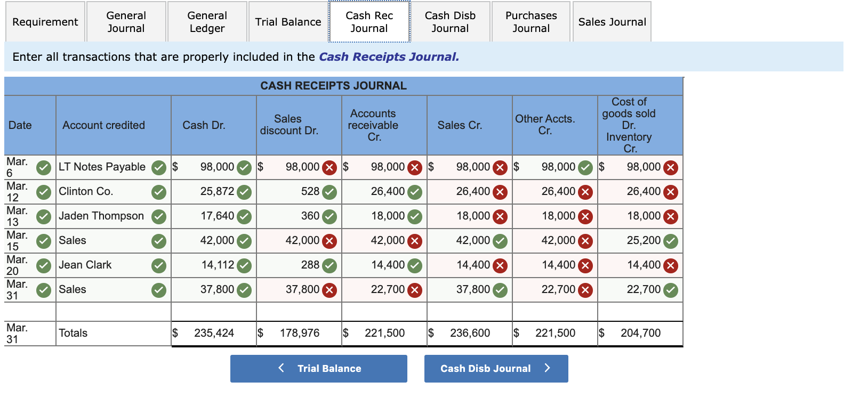The width and height of the screenshot is (868, 406).
Task: Switch to the General Journal tab
Action: pos(126,22)
